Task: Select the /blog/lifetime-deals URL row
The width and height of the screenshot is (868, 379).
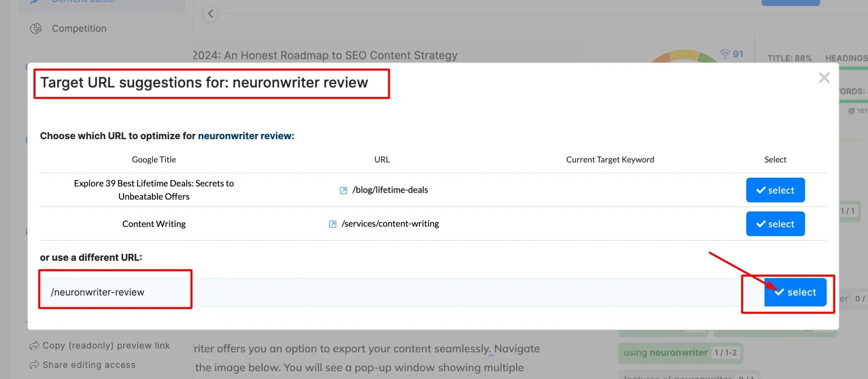Action: 775,190
